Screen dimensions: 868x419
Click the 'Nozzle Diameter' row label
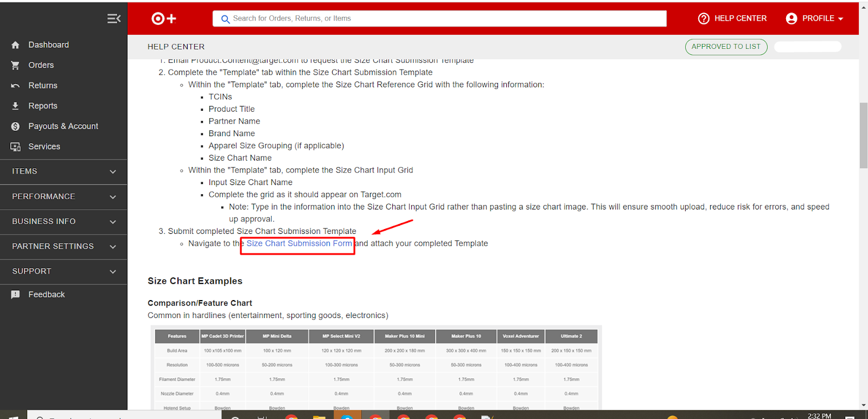(177, 394)
